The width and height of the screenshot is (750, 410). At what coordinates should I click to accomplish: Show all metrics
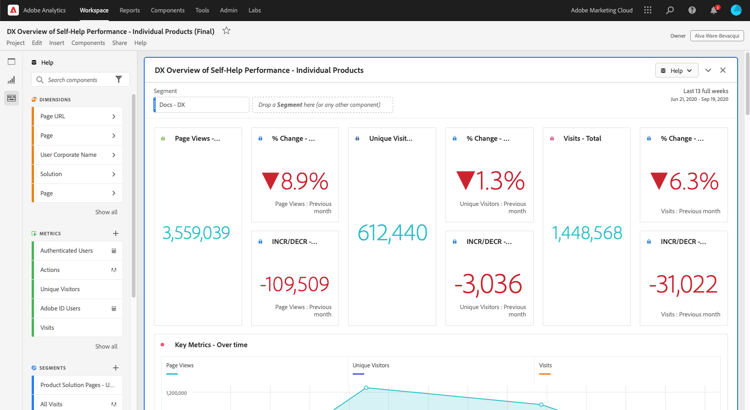[x=106, y=346]
